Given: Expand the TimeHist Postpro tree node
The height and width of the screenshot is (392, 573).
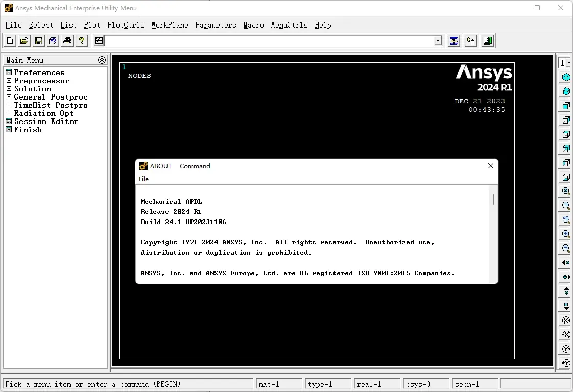Looking at the screenshot, I should tap(9, 105).
